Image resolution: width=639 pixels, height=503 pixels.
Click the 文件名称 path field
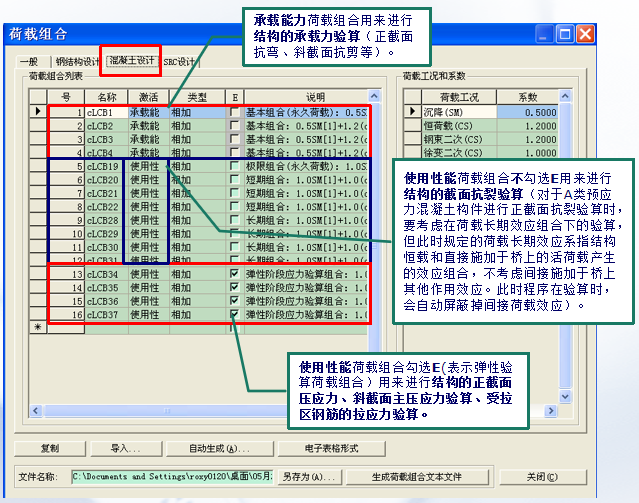172,476
